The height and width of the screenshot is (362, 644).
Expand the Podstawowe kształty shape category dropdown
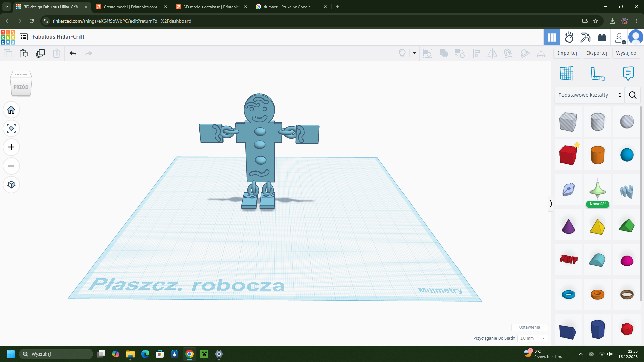coord(590,95)
